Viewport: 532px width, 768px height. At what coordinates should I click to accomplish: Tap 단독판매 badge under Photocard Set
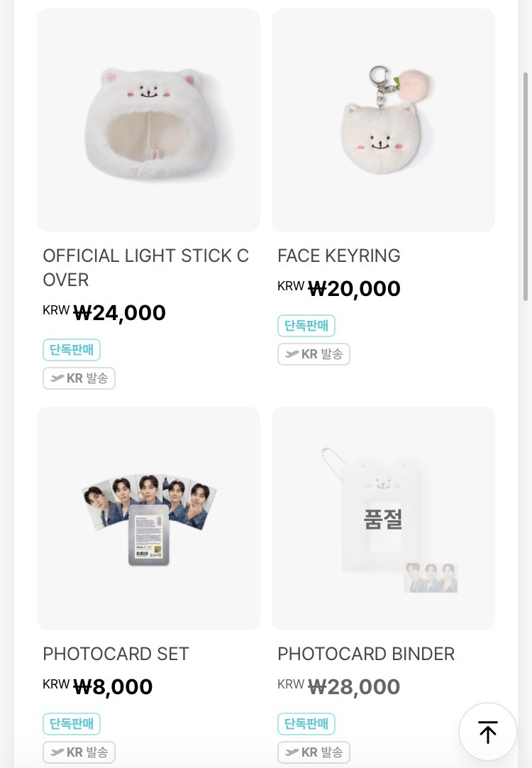[72, 724]
